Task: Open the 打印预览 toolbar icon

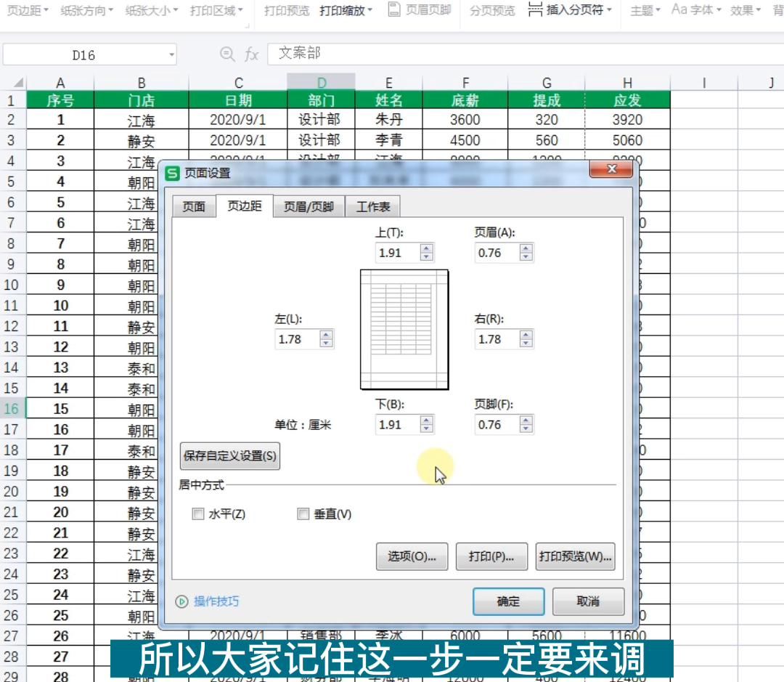Action: (x=285, y=11)
